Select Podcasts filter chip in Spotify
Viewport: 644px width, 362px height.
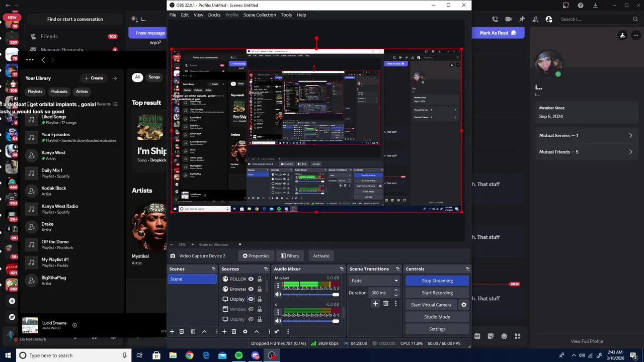point(59,92)
